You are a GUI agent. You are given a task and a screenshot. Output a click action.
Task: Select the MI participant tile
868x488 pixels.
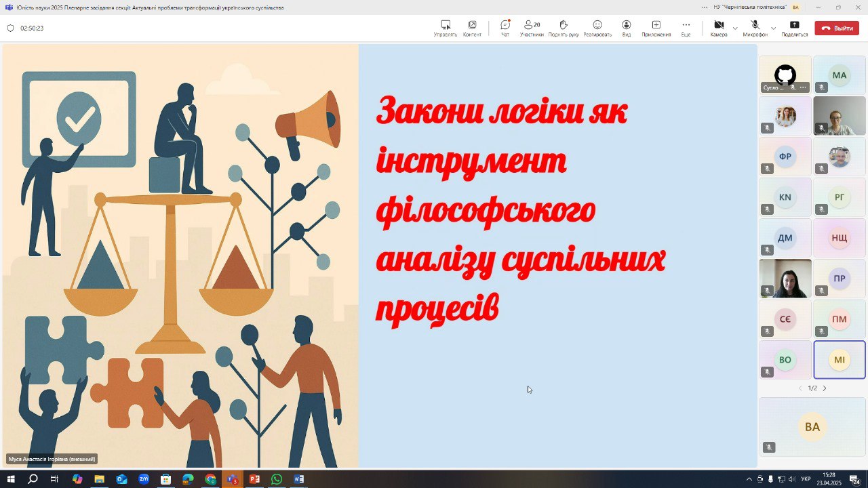click(840, 359)
